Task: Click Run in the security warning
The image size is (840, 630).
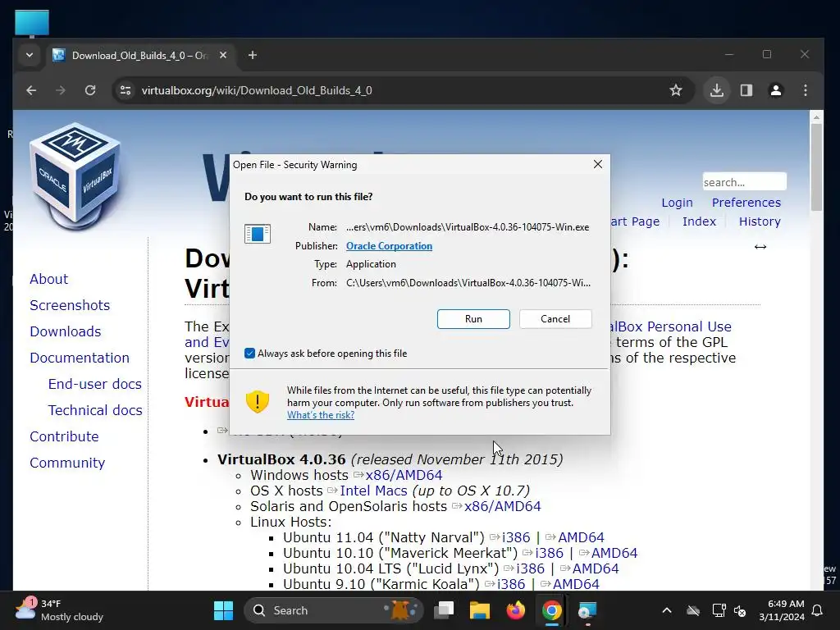Action: tap(473, 319)
